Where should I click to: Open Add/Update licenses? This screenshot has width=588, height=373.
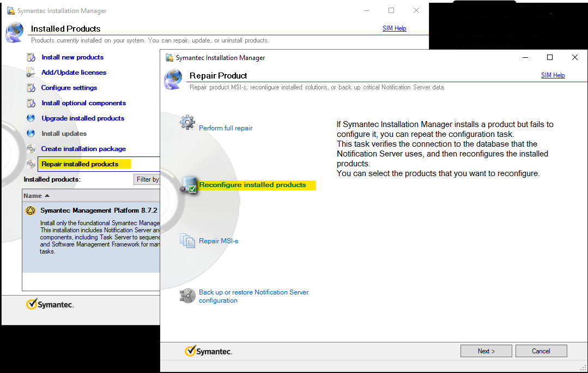[74, 73]
